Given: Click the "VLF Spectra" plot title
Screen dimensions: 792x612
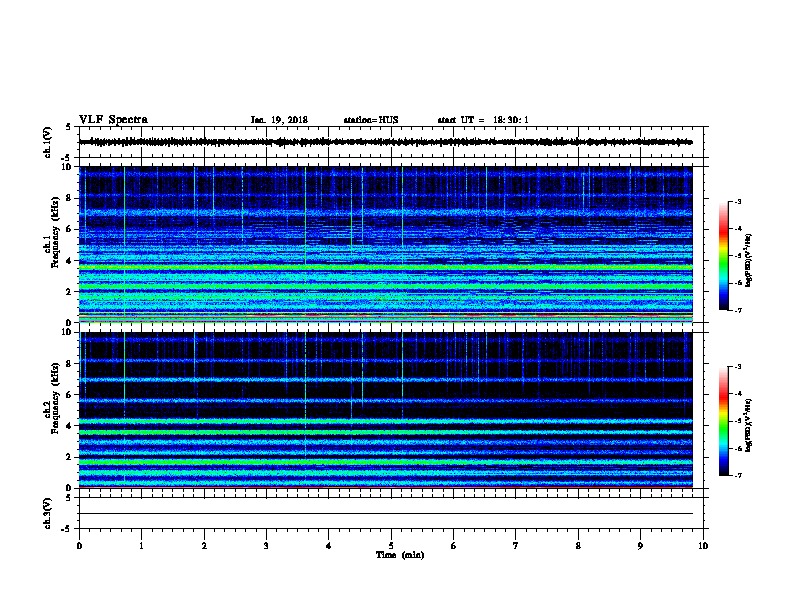Looking at the screenshot, I should tap(113, 120).
